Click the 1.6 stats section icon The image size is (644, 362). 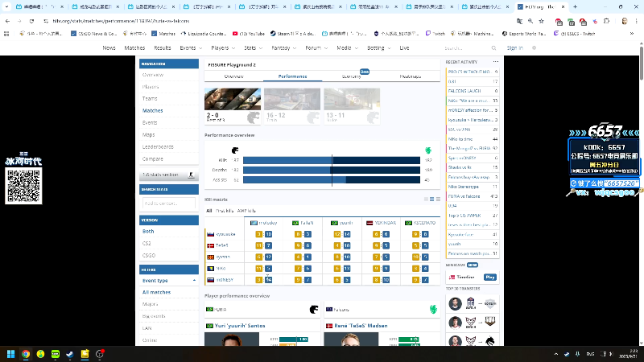(x=191, y=175)
